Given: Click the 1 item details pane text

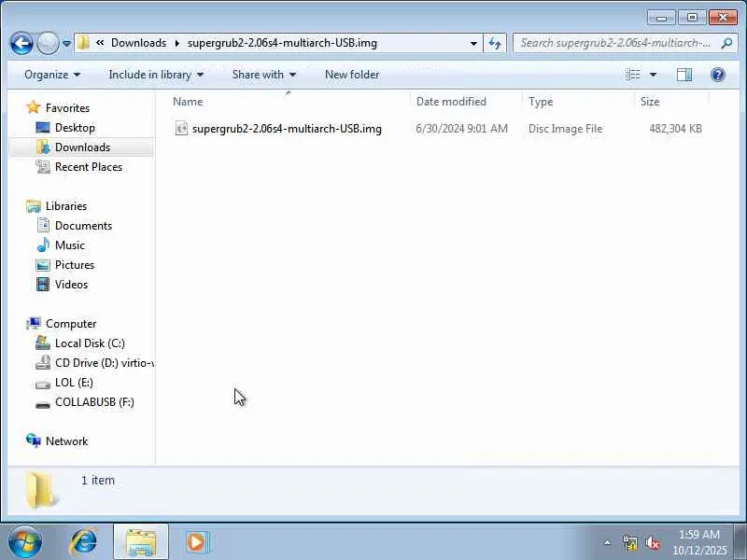Looking at the screenshot, I should coord(98,480).
